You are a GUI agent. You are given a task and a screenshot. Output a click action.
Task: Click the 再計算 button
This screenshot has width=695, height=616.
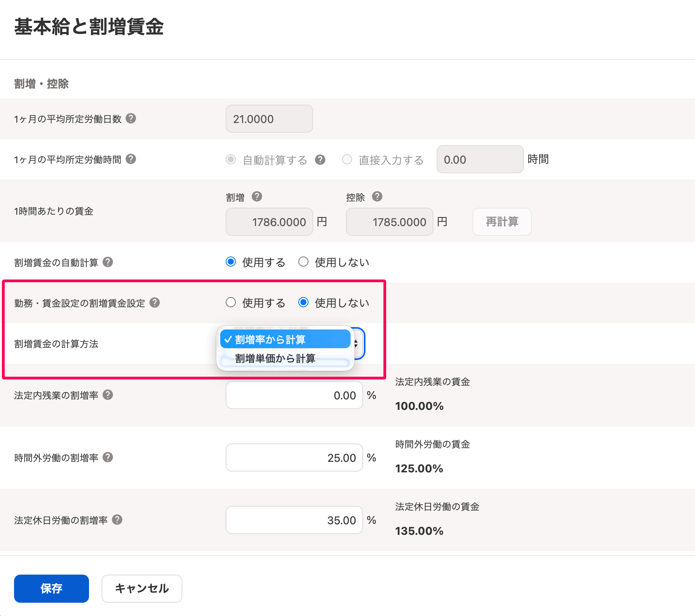502,222
